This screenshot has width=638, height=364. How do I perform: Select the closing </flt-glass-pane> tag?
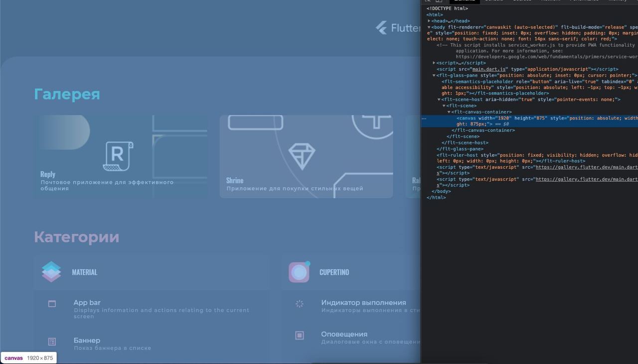tap(460, 149)
